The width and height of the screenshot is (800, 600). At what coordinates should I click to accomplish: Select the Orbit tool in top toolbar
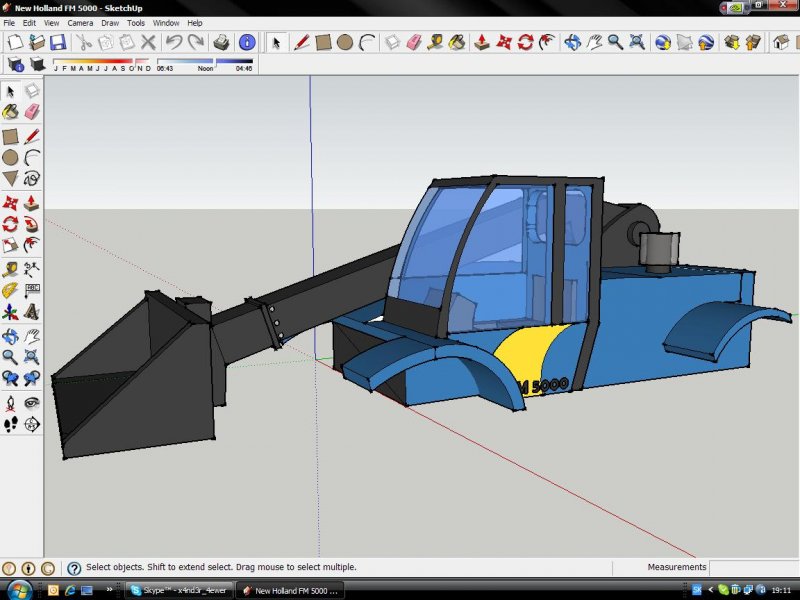coord(572,42)
